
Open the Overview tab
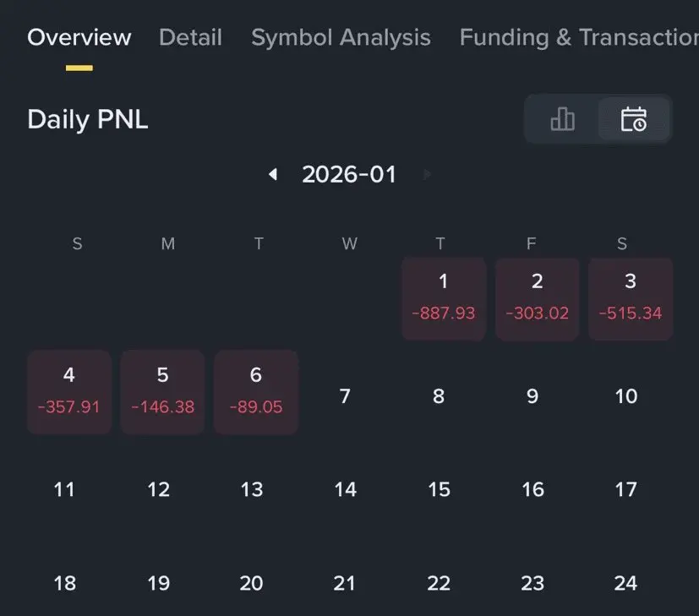79,37
